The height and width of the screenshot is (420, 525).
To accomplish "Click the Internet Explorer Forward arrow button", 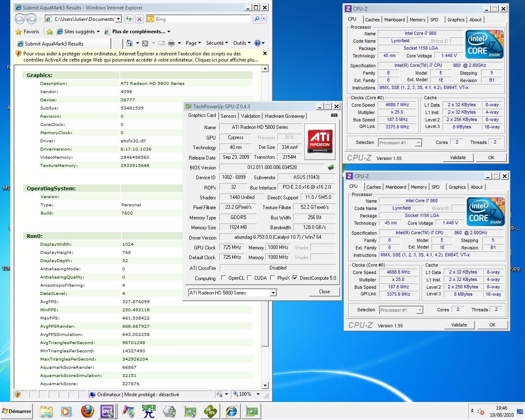I will tap(31, 19).
